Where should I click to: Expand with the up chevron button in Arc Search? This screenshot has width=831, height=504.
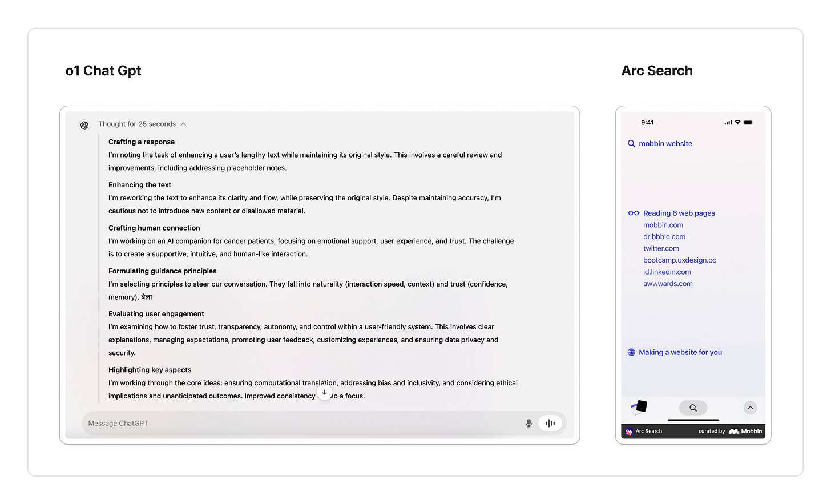(x=750, y=408)
